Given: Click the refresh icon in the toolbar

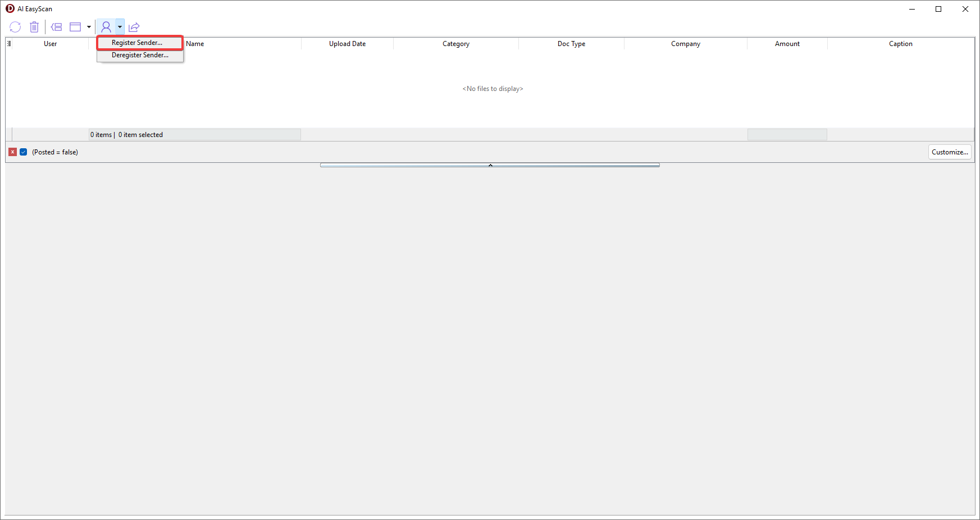Looking at the screenshot, I should point(15,27).
